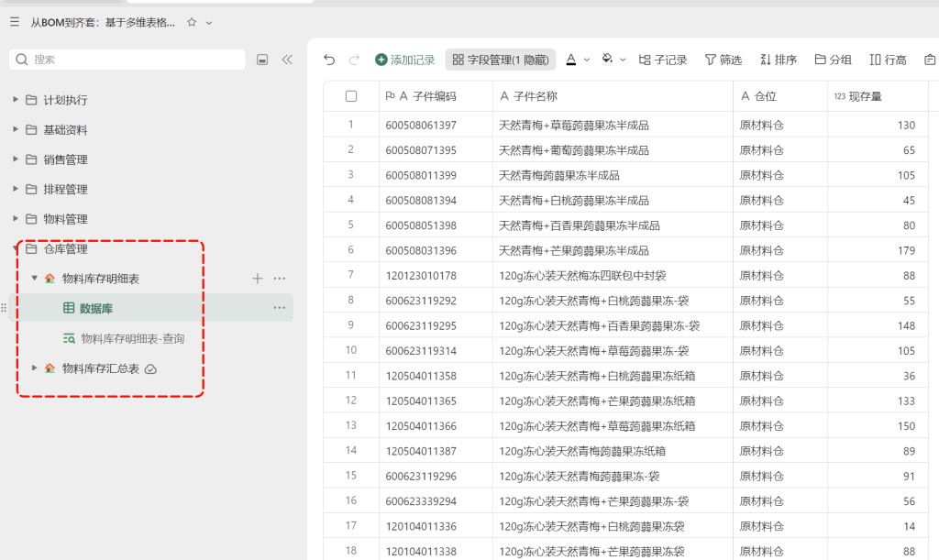Click the 计划执行 folder icon
Image resolution: width=939 pixels, height=560 pixels.
pyautogui.click(x=31, y=100)
